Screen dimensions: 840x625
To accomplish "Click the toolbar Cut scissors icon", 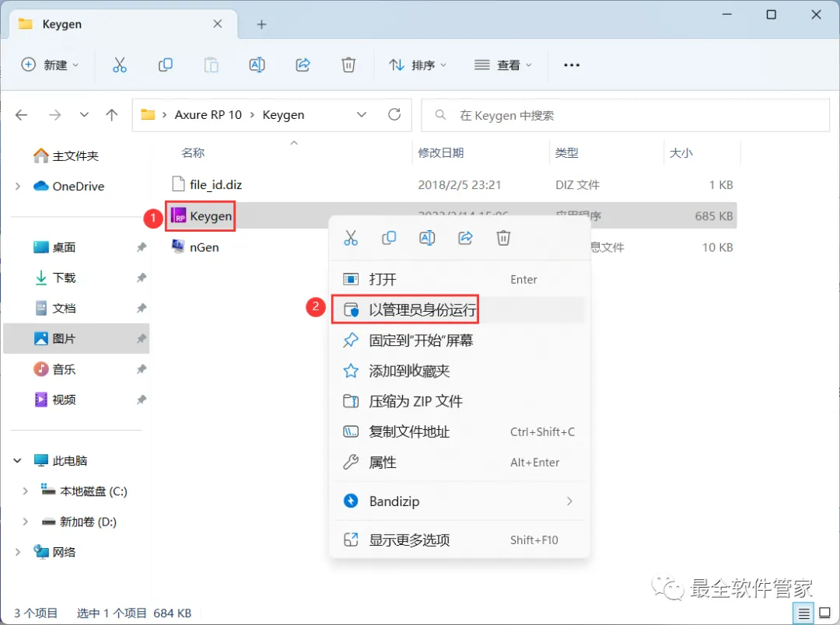I will pyautogui.click(x=120, y=65).
